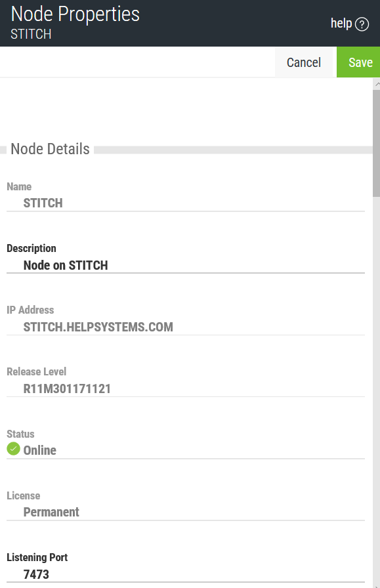Select the Node Details section label

pos(49,149)
